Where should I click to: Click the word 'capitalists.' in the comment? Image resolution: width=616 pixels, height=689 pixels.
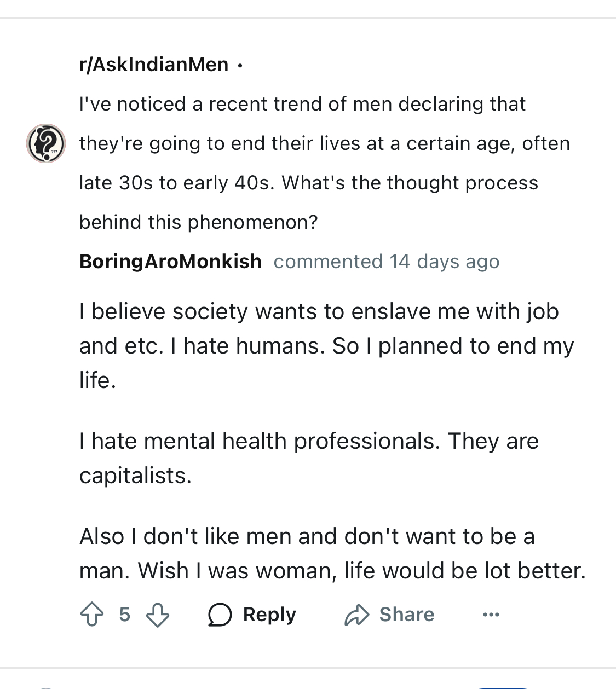(x=136, y=476)
